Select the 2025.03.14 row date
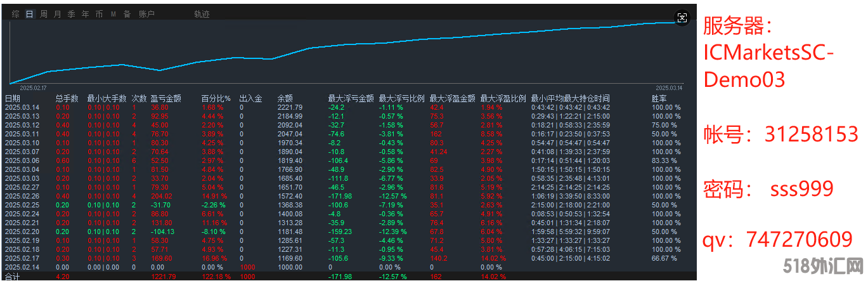The image size is (868, 281). click(22, 107)
